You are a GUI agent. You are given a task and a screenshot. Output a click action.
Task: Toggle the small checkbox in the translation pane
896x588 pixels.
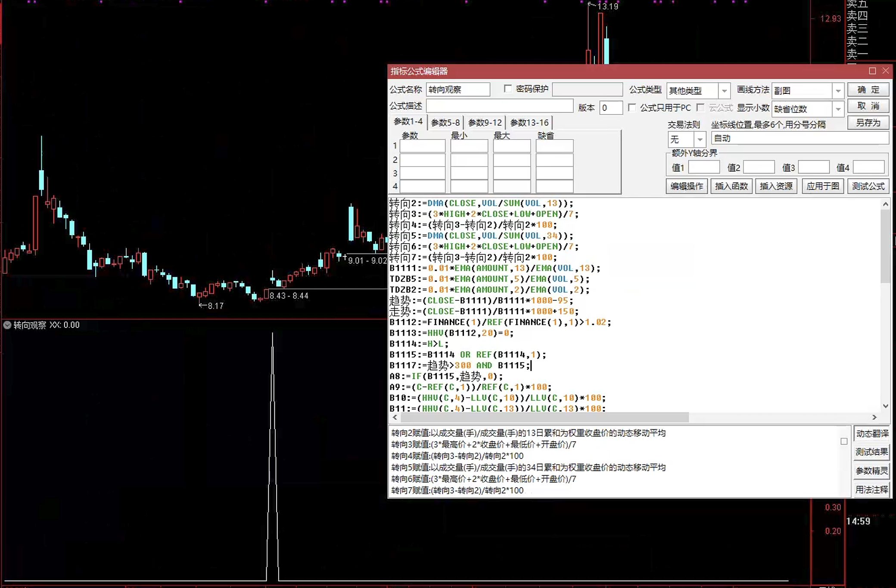[x=844, y=441]
